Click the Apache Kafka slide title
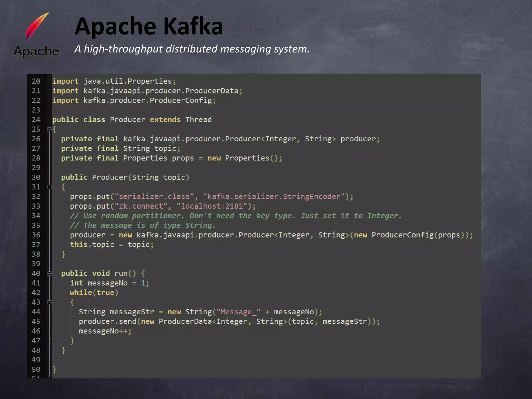The image size is (532, 399). [x=149, y=26]
